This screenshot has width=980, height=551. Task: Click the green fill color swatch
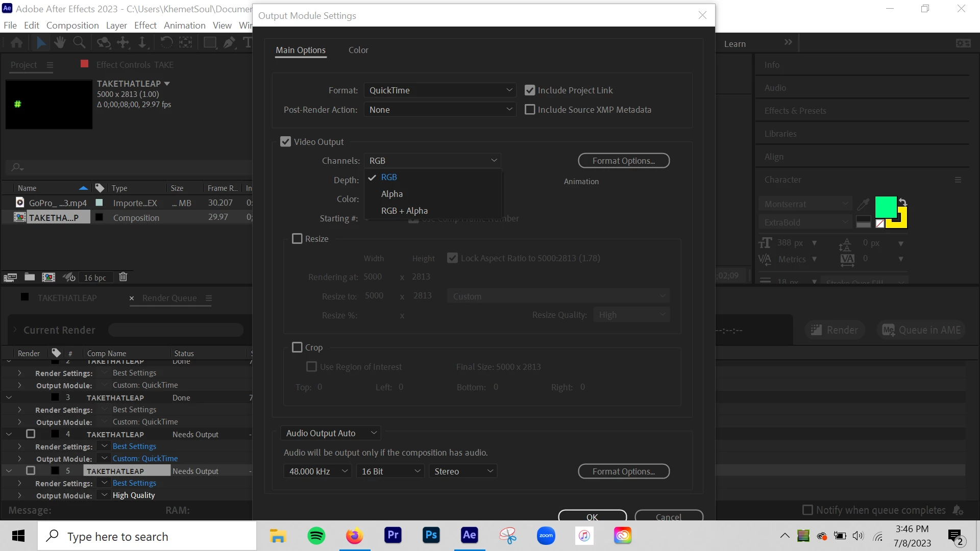(x=885, y=206)
